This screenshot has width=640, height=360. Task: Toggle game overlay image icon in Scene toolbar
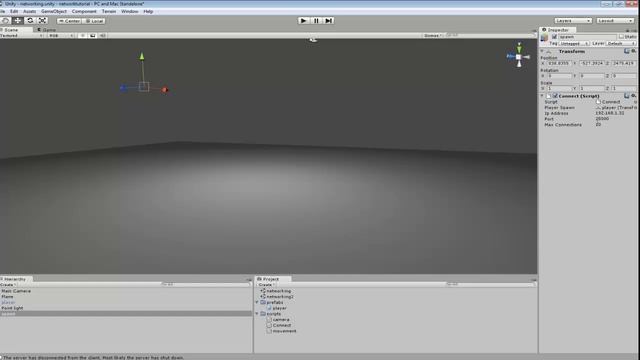[x=93, y=36]
